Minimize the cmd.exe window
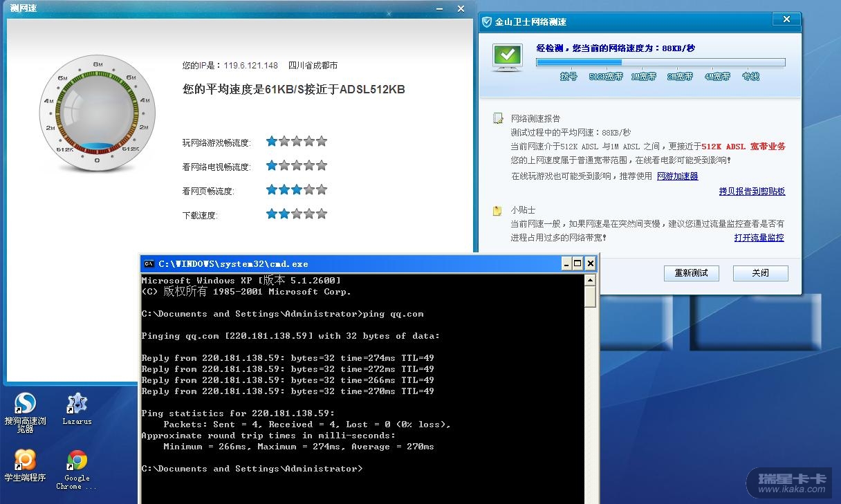841x504 pixels. click(565, 263)
